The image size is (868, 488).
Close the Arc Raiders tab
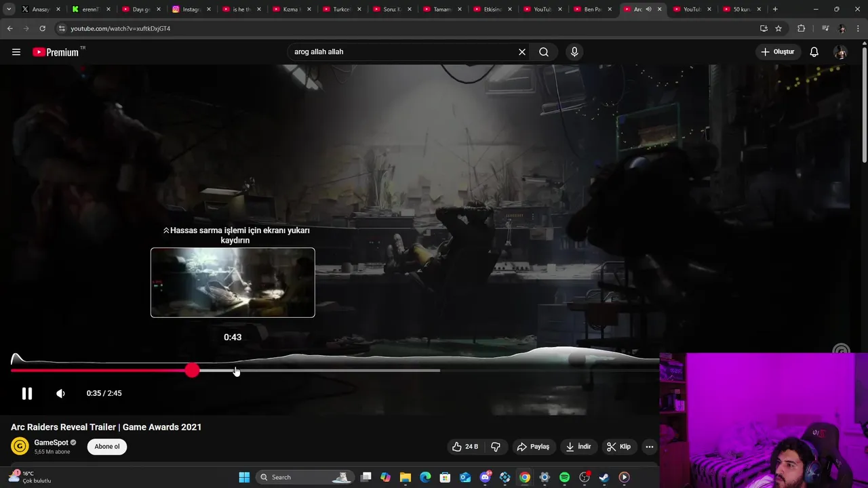point(659,9)
